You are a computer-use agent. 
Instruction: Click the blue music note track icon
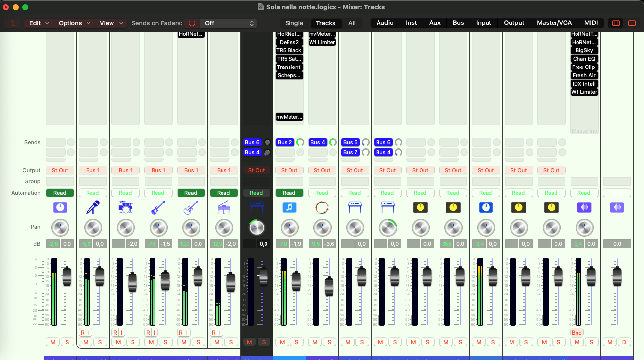click(x=289, y=207)
